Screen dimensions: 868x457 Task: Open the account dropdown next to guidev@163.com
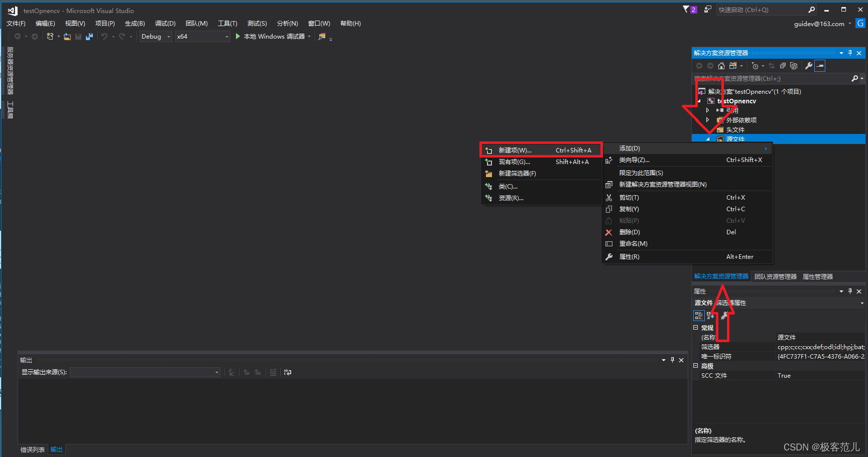coord(850,24)
